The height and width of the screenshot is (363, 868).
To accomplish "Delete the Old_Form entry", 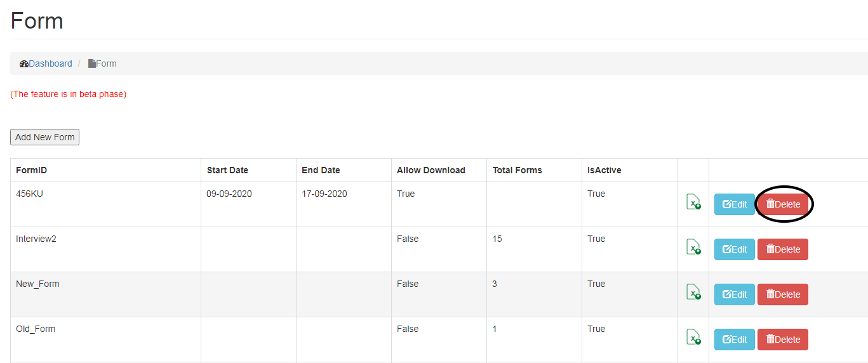I will [x=783, y=340].
